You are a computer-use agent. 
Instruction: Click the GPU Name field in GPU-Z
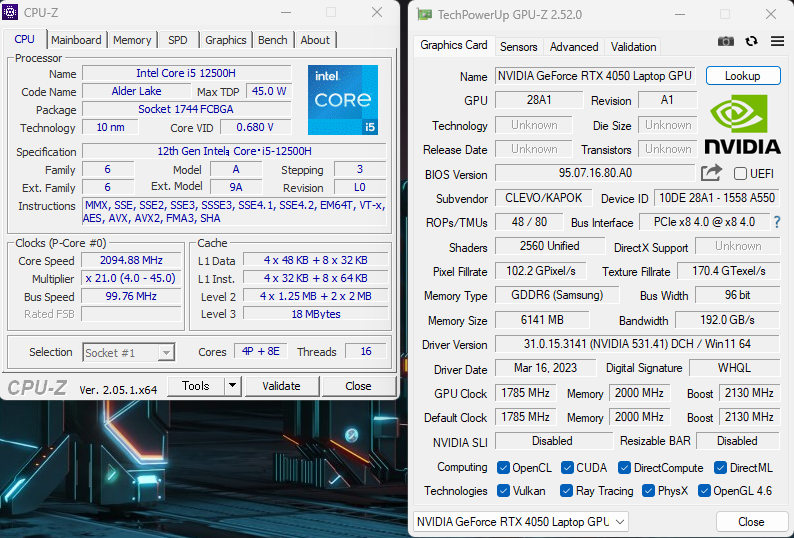pos(595,75)
